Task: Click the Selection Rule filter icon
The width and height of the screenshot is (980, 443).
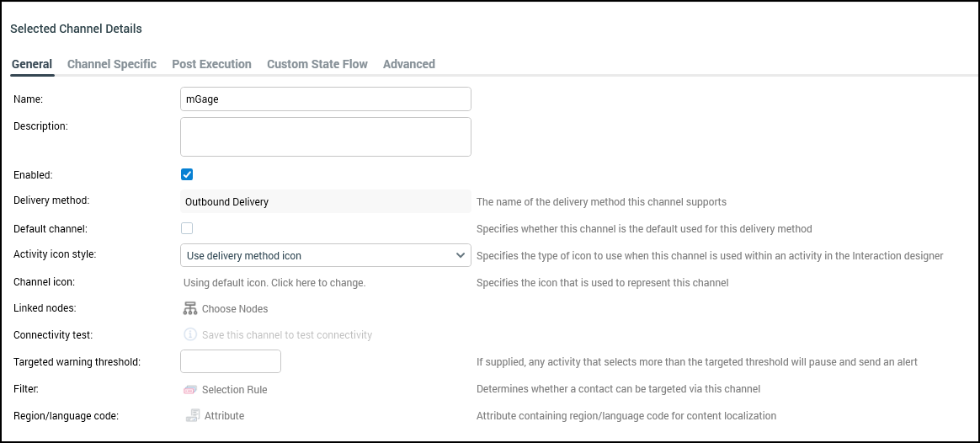Action: [x=190, y=389]
